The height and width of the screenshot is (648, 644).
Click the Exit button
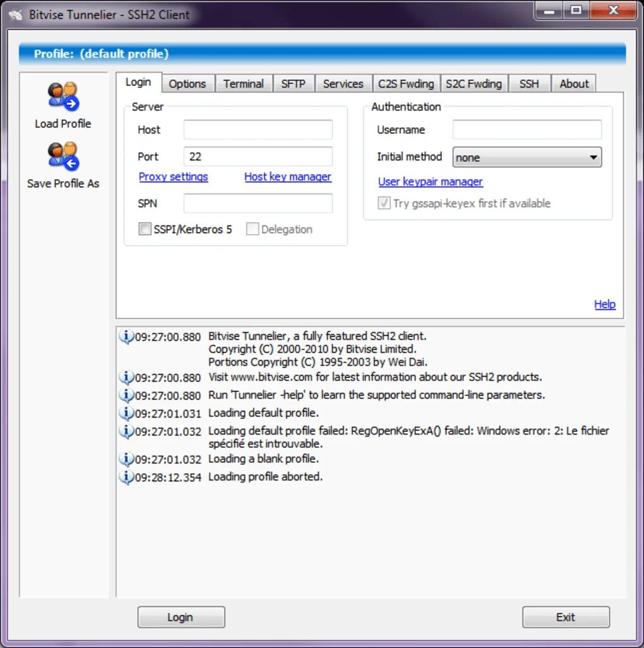coord(566,617)
